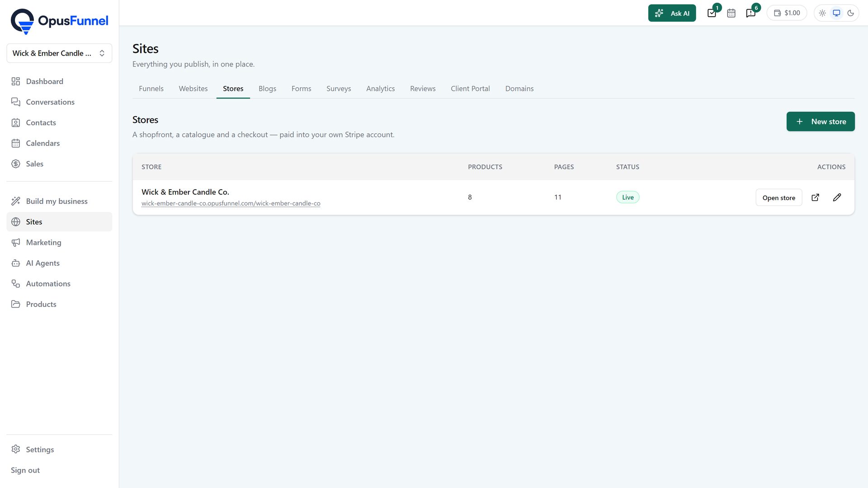Select Sites in the sidebar
The height and width of the screenshot is (488, 868).
coord(59,222)
